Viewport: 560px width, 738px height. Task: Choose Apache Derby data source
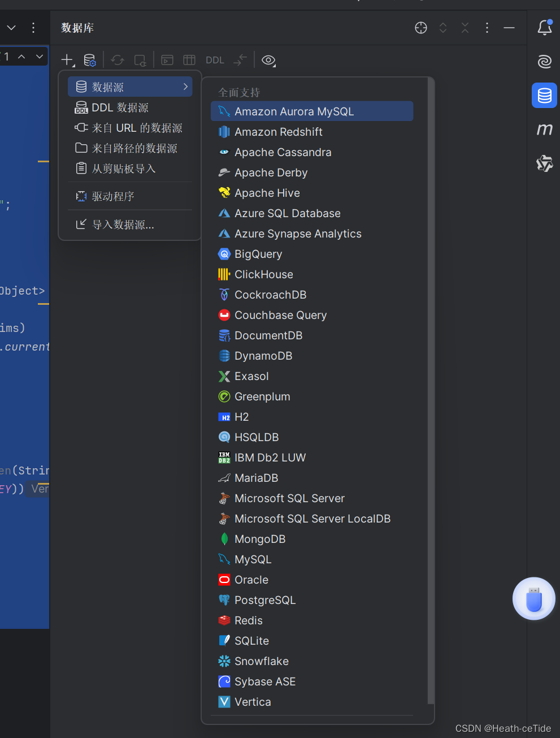pyautogui.click(x=312, y=172)
